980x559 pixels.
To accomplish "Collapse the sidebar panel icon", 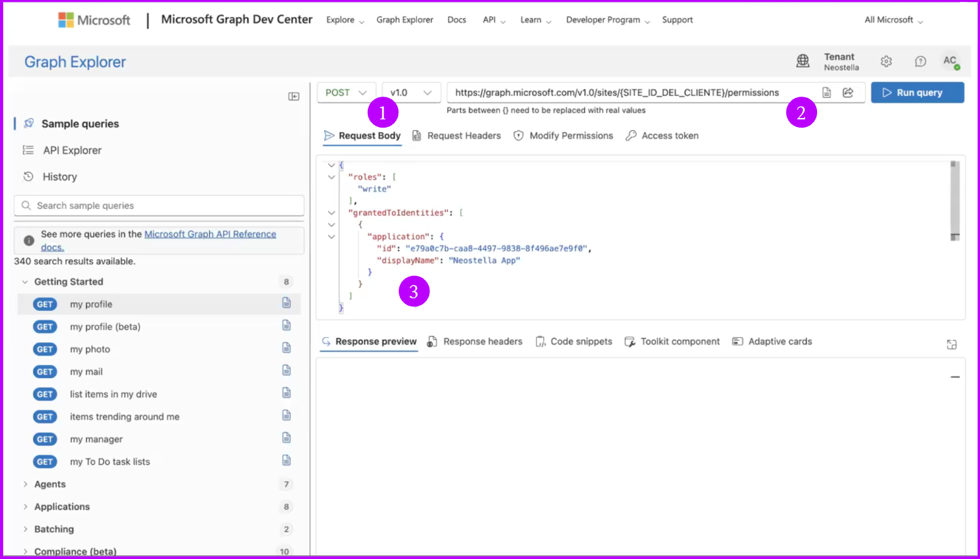I will pyautogui.click(x=294, y=96).
